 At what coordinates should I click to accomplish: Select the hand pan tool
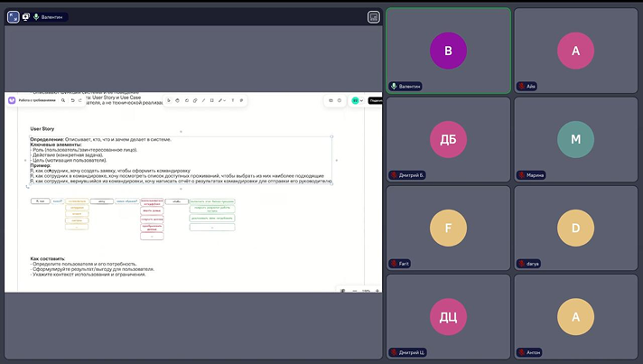point(178,100)
